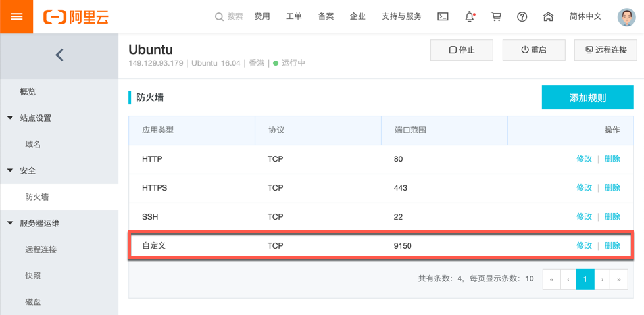
Task: Open the 简体中文 language selector
Action: click(x=585, y=17)
